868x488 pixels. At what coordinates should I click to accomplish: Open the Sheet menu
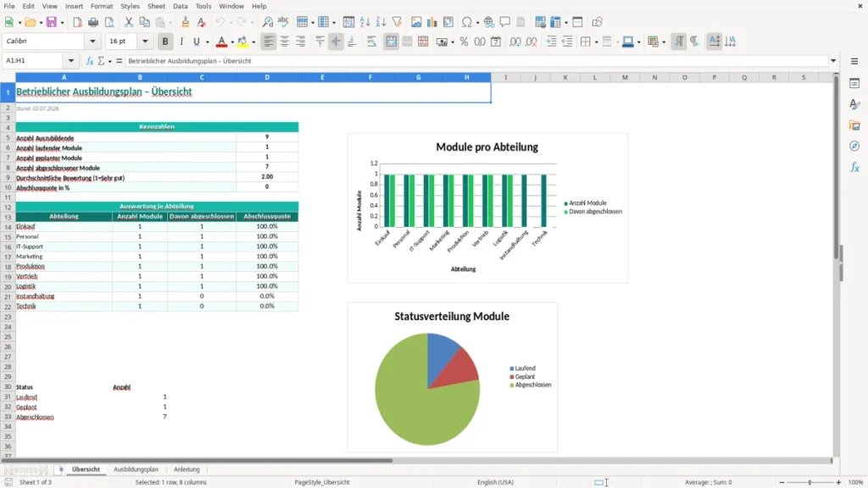(156, 6)
